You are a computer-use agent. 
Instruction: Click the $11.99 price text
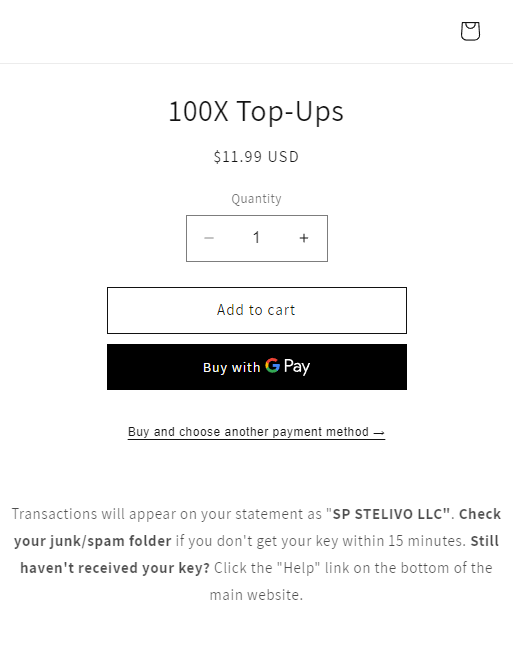coord(238,157)
